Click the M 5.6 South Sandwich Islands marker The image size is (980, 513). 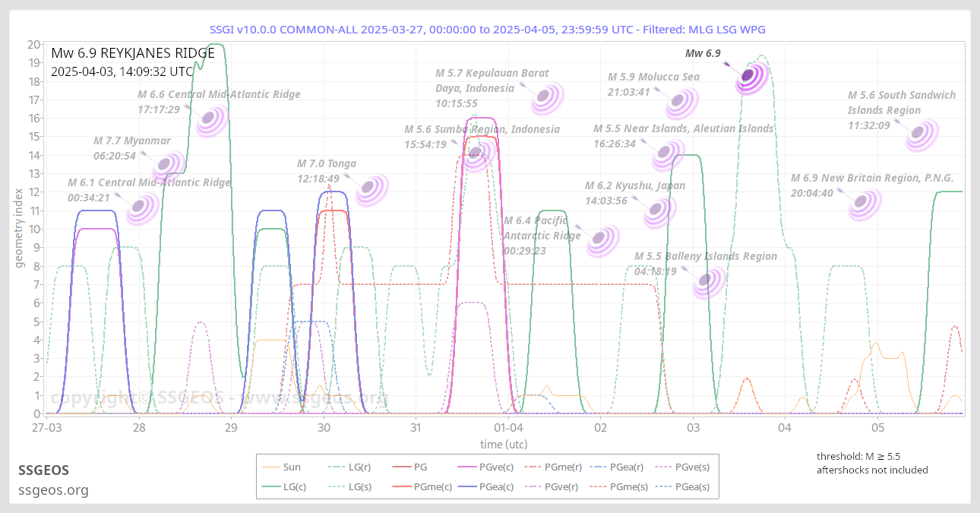coord(922,135)
